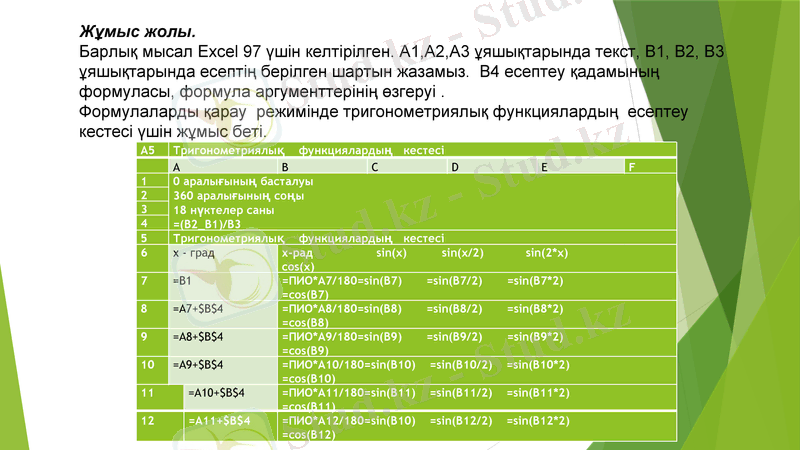Click column header A

point(177,167)
